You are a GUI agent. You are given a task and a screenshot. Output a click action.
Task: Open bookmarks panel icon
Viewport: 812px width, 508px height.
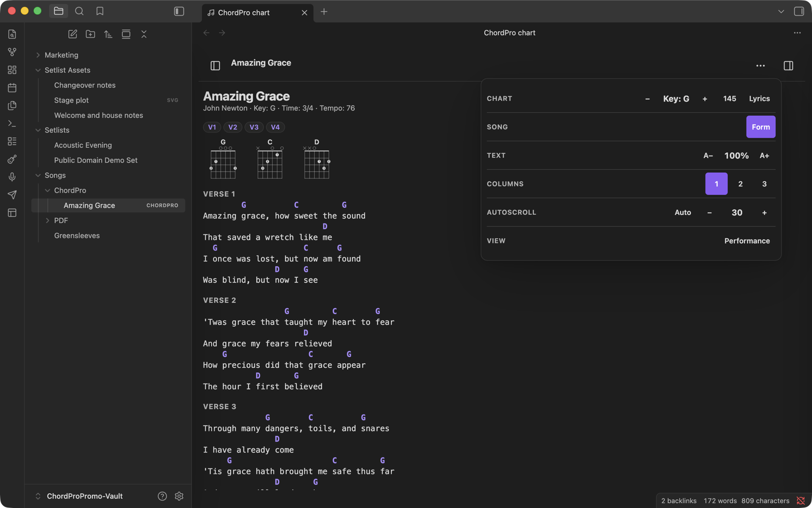point(100,11)
